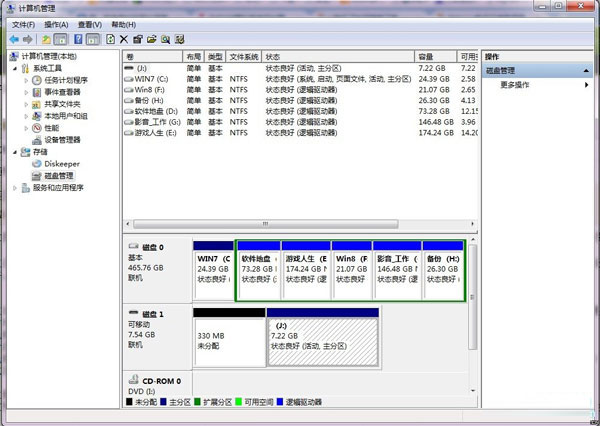Expand the 服务和应用程序 node
The width and height of the screenshot is (600, 426).
pos(15,188)
